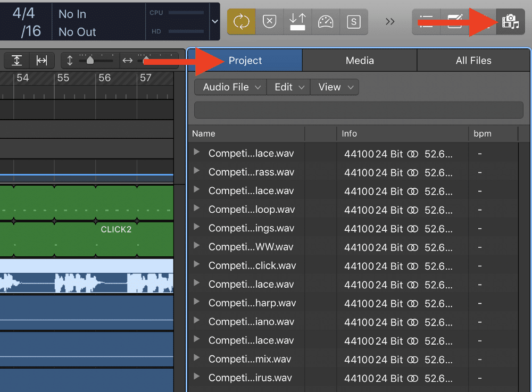Expand the Competi...WW.wav disclosure triangle

pyautogui.click(x=196, y=245)
